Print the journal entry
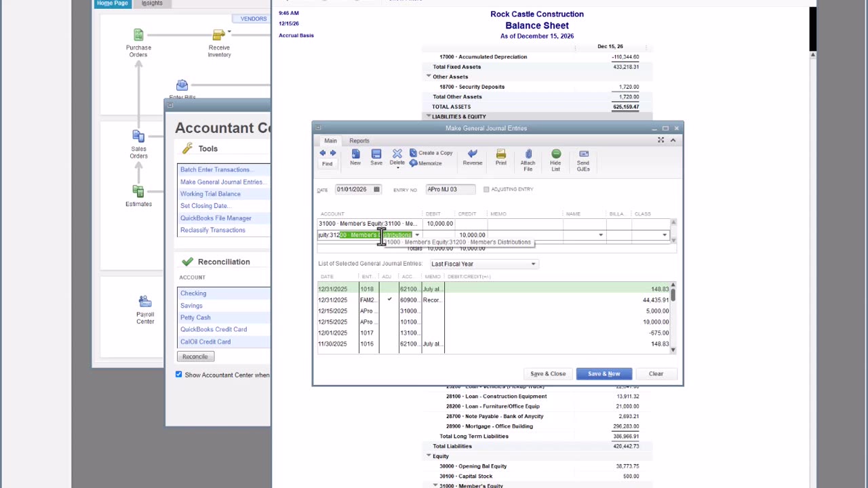This screenshot has width=868, height=488. coord(500,157)
